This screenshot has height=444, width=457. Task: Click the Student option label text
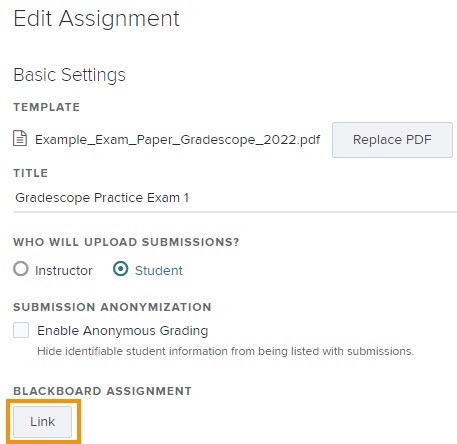tap(159, 270)
